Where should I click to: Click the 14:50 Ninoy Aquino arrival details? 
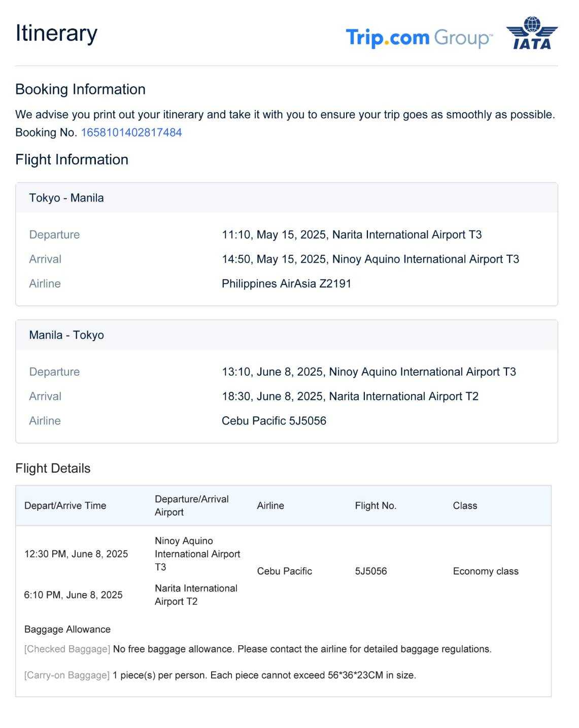tap(370, 259)
